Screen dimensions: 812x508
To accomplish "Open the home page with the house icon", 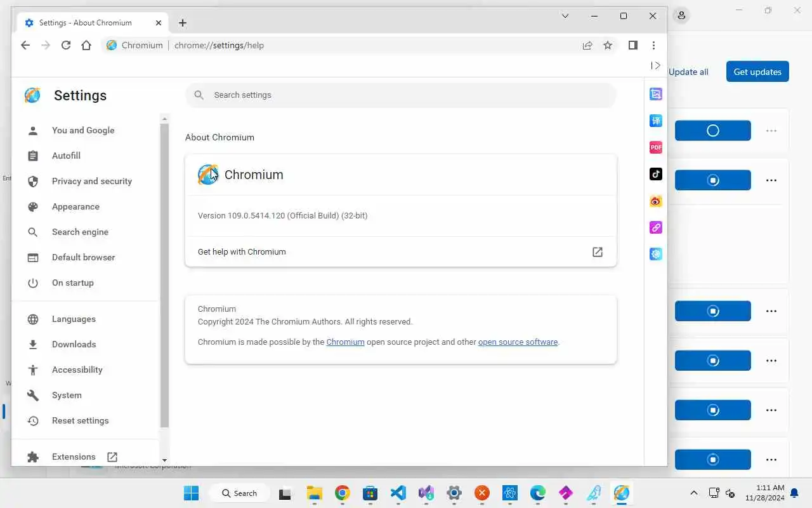I will tap(86, 45).
